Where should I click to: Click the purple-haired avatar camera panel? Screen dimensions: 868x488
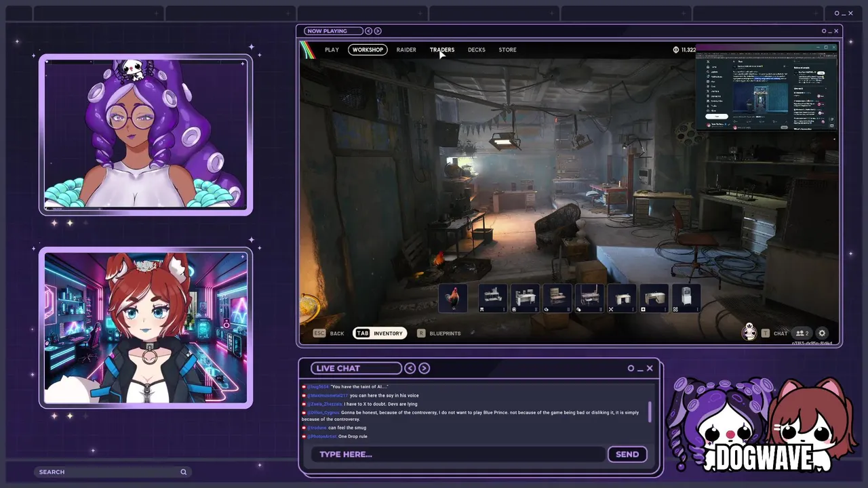tap(146, 135)
